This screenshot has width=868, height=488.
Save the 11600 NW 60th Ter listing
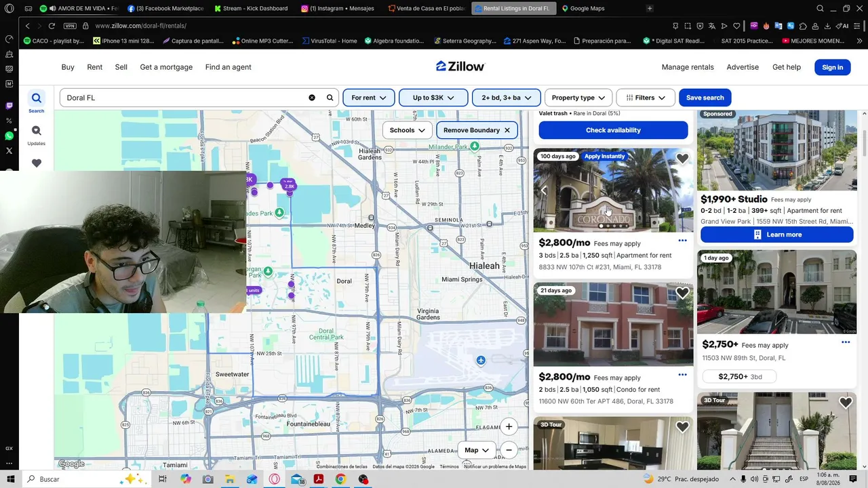pyautogui.click(x=682, y=293)
